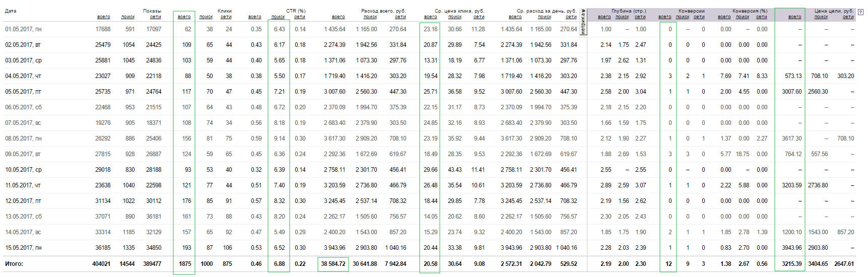Screen dimensions: 868x277
Task: Click the question mark help icon
Action: point(860,12)
